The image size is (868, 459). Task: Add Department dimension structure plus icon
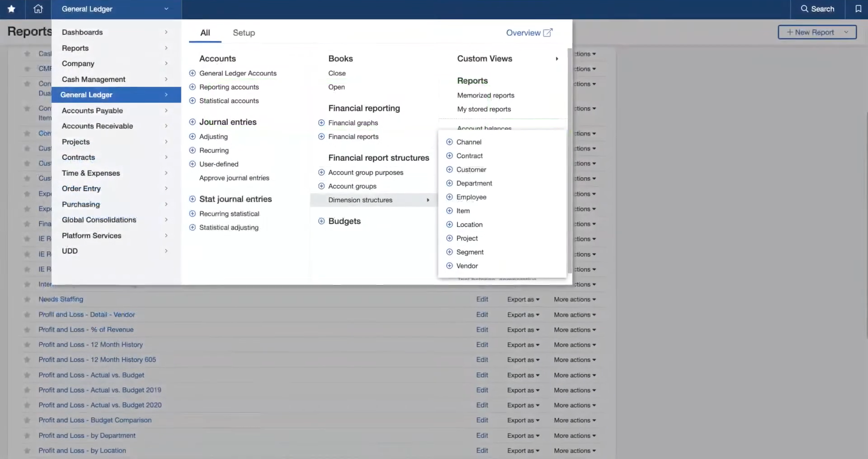click(x=449, y=183)
